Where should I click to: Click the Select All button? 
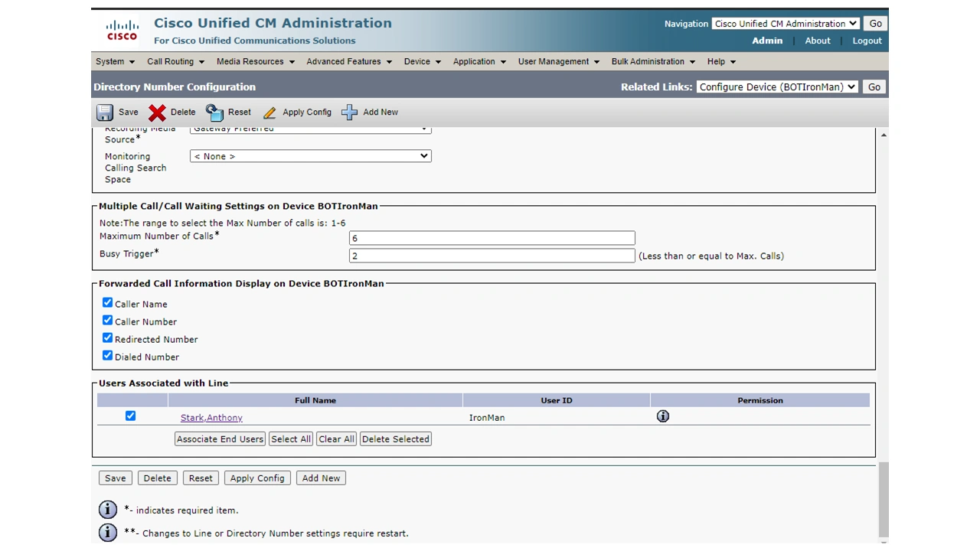click(x=291, y=439)
